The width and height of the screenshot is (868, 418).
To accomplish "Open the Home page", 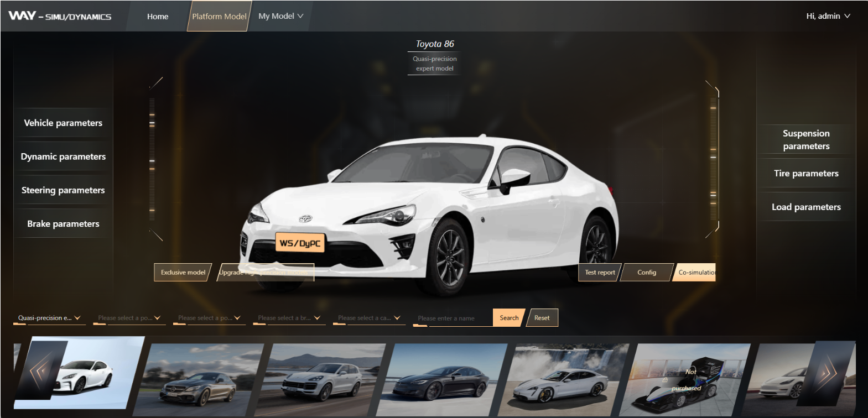I will click(x=158, y=17).
